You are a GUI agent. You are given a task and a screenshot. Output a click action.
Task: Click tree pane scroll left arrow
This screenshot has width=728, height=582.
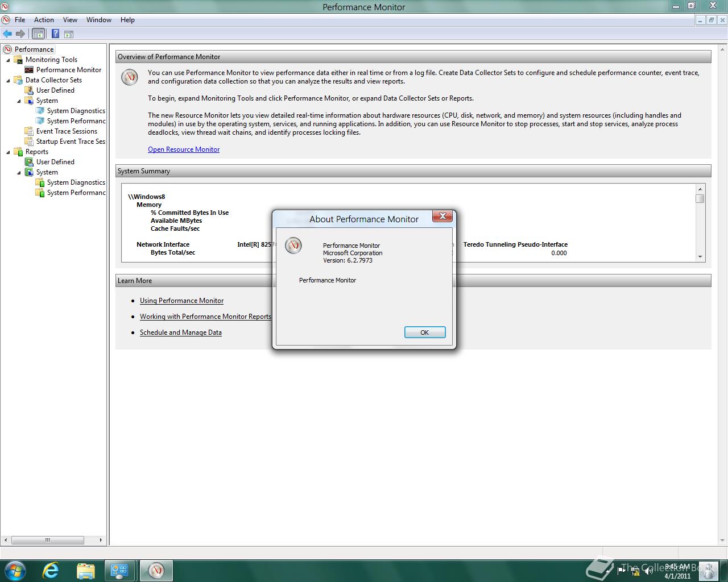pyautogui.click(x=6, y=540)
